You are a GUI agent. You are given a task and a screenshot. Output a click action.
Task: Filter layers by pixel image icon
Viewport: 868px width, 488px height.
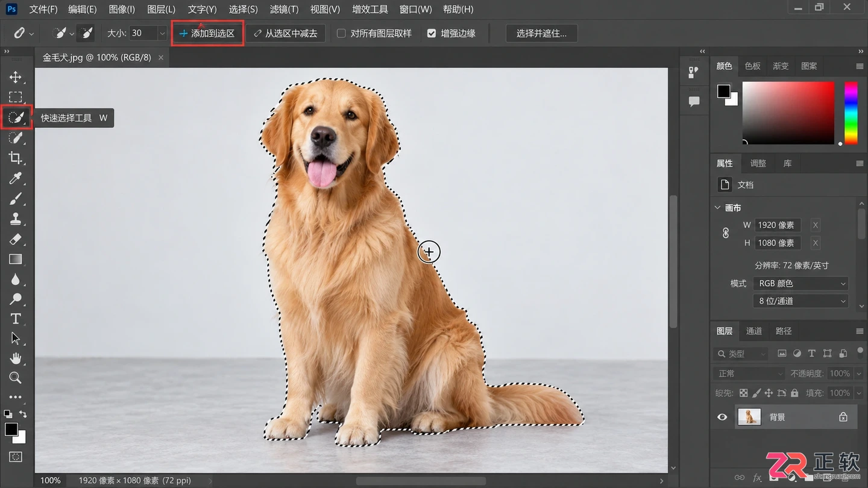pos(782,354)
